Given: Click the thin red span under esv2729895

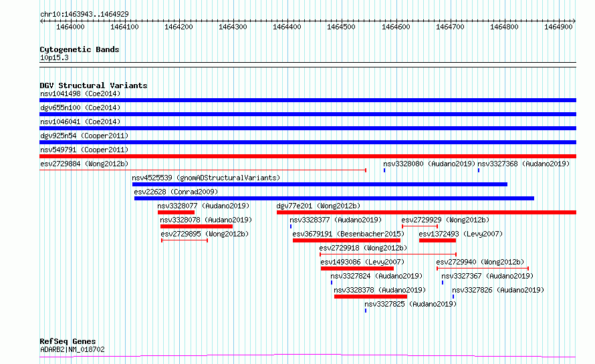Looking at the screenshot, I should 185,240.
